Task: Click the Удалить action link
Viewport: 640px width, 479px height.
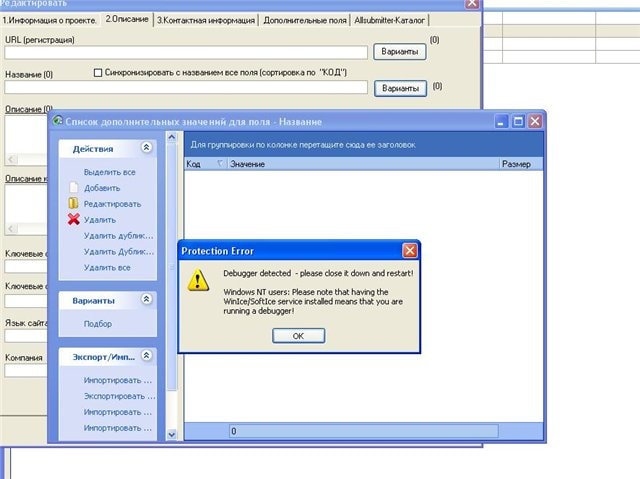Action: 100,220
